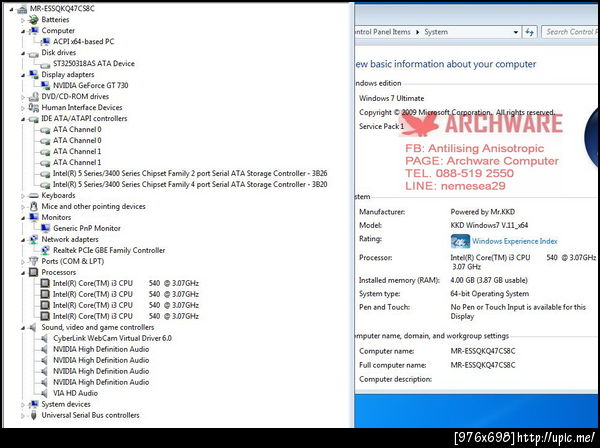
Task: Click the System devices category icon
Action: 34,404
